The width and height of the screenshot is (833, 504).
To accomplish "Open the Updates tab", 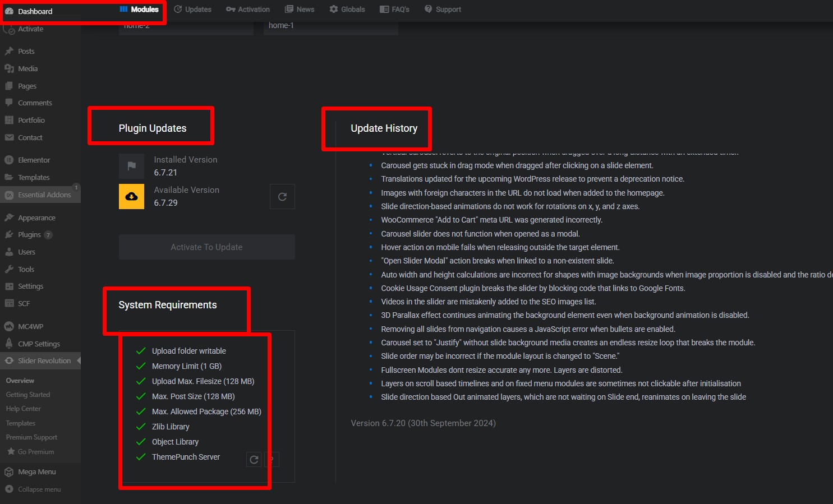I will [192, 10].
